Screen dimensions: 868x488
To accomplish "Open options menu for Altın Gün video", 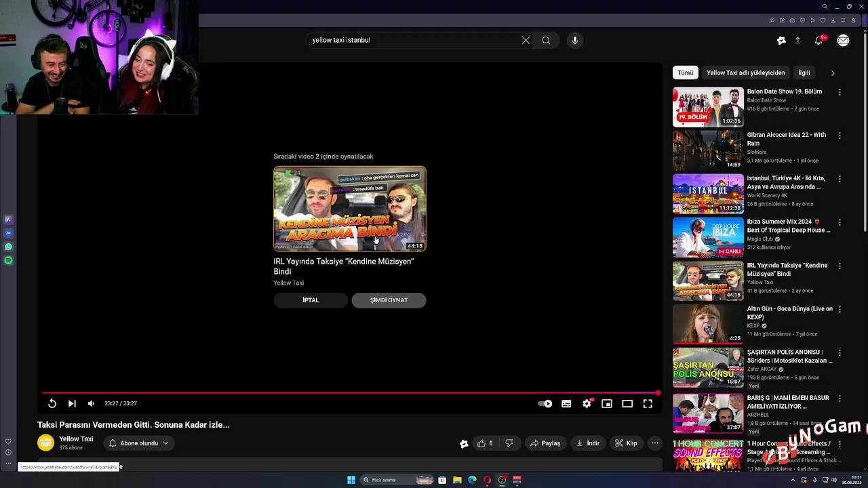I will (840, 309).
